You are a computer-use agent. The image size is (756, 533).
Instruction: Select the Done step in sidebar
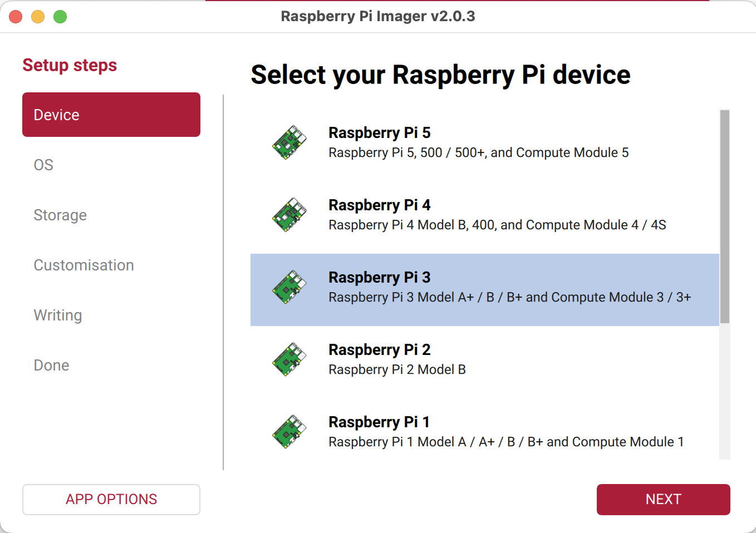(51, 365)
